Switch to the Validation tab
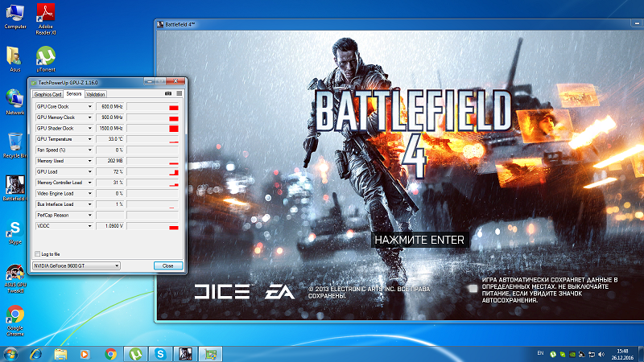 pos(96,94)
